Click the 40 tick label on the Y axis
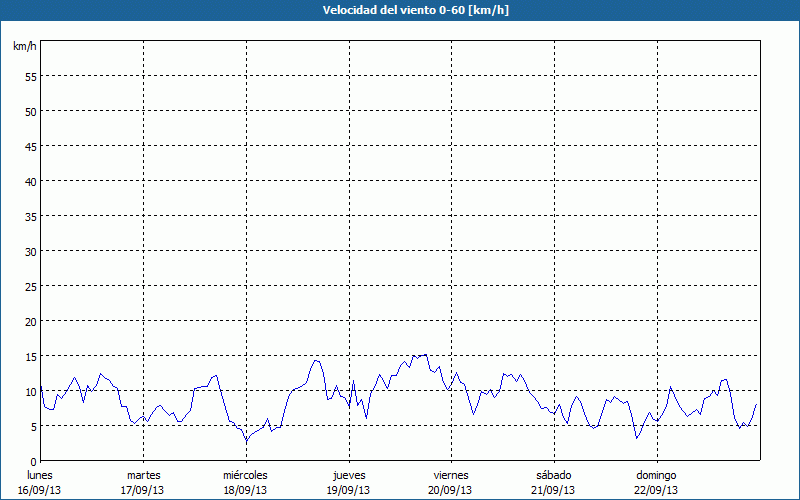Screen dimensions: 800x500 (x=30, y=181)
